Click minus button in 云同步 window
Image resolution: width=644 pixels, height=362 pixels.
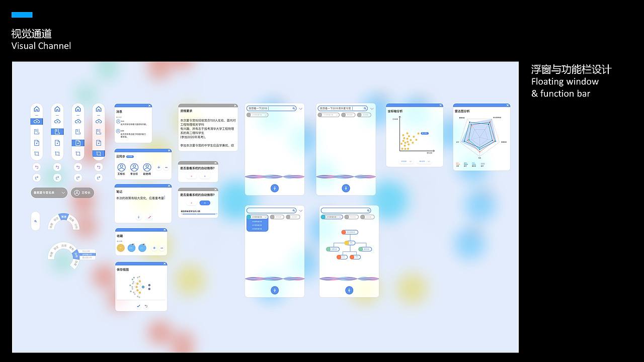166,167
